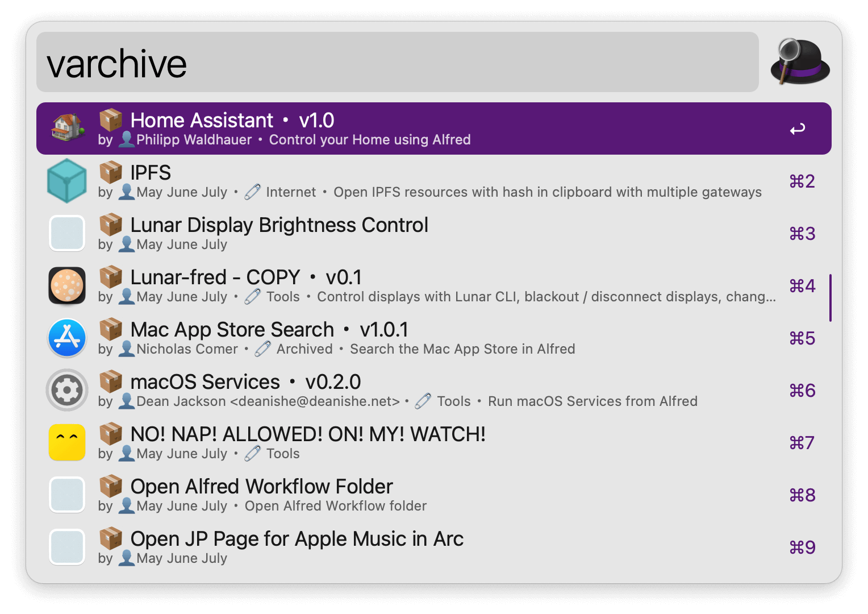Choose the NO! NAP! ALLOWED! ON! MY! WATCH! result
Screen dimensions: 868x614
pos(434,442)
